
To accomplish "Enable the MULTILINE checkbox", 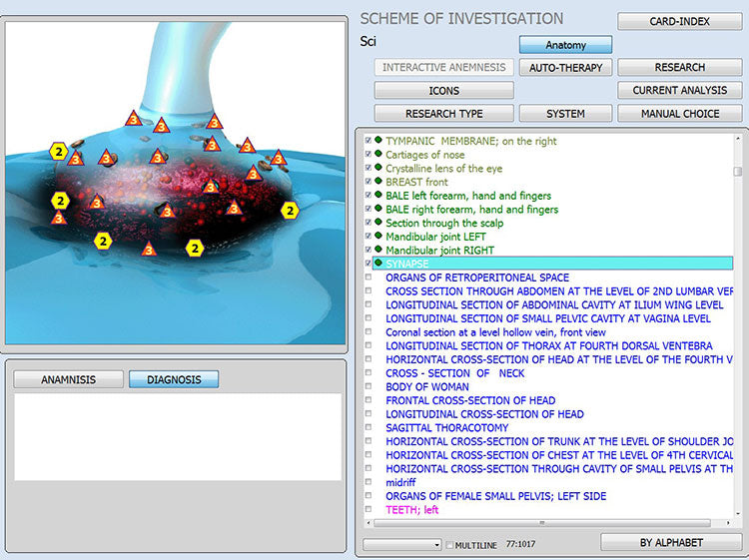I will coord(450,545).
